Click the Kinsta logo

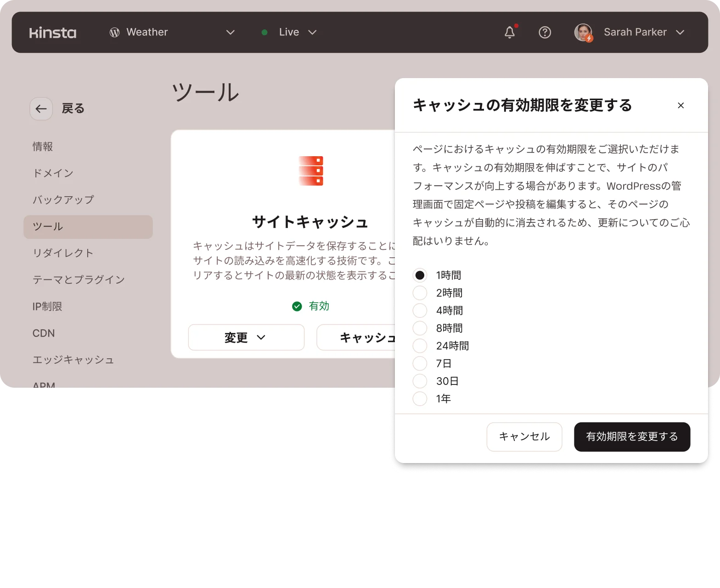(53, 33)
